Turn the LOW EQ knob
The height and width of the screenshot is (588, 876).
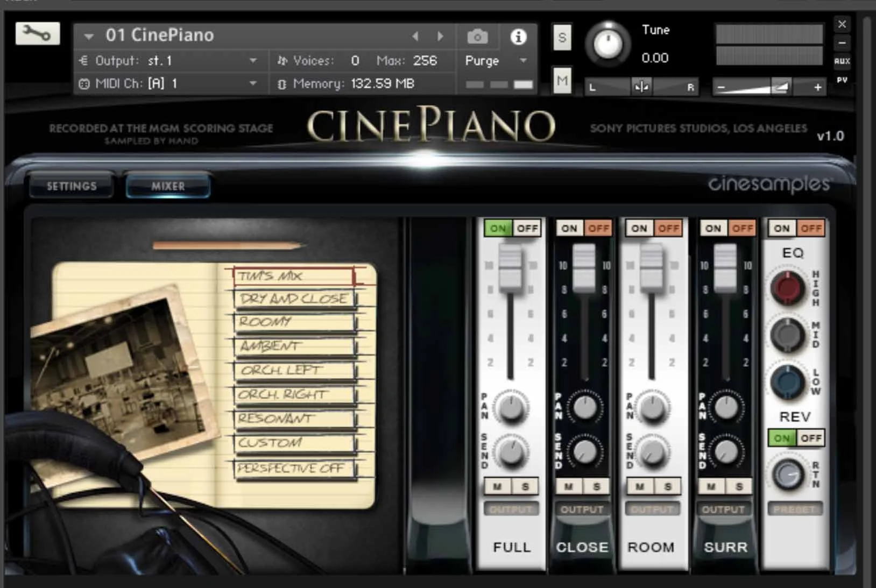click(x=788, y=380)
